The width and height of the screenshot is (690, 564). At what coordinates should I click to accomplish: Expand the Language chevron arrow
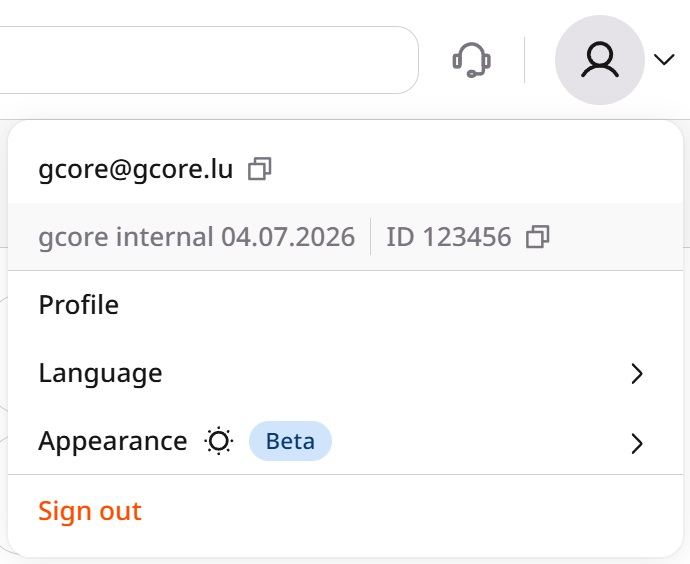pos(637,374)
